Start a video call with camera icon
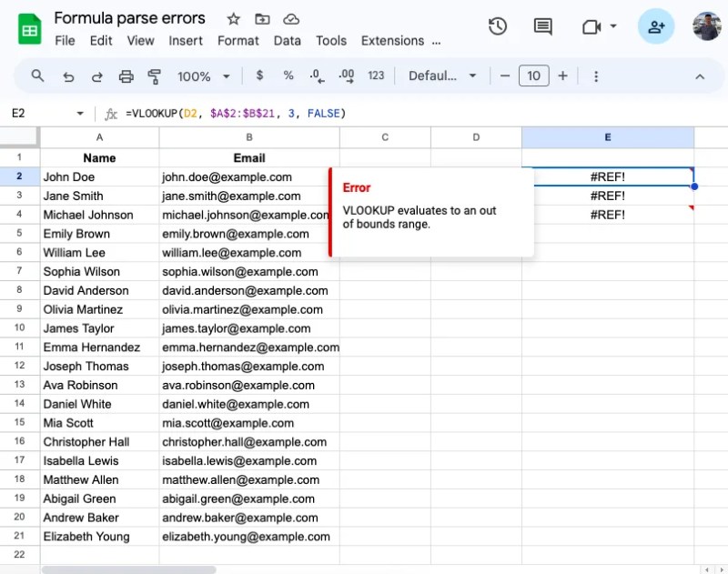The height and width of the screenshot is (574, 728). 591,26
